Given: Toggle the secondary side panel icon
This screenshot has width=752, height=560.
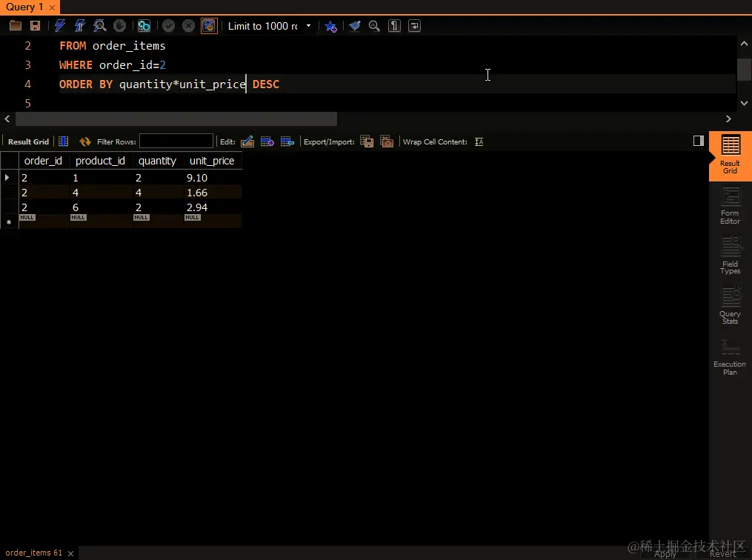Looking at the screenshot, I should coord(698,141).
